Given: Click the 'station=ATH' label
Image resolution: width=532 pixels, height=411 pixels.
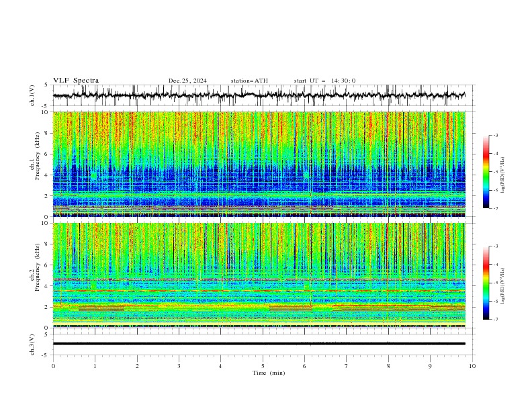Looking at the screenshot, I should (x=249, y=81).
